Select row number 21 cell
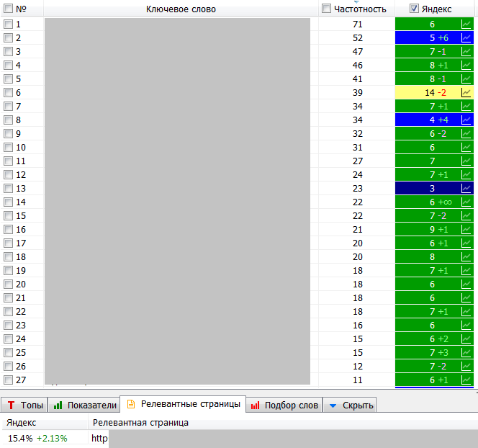The width and height of the screenshot is (478, 448). 21,297
